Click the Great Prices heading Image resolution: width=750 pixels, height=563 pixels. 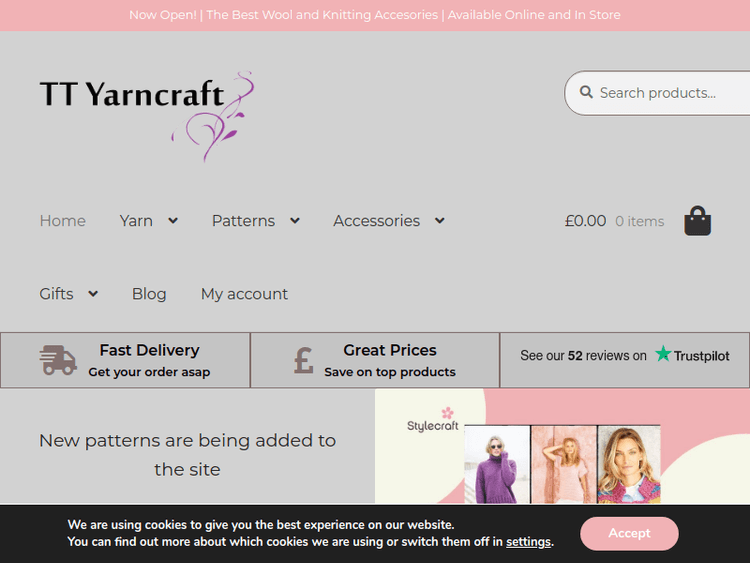[x=390, y=350]
